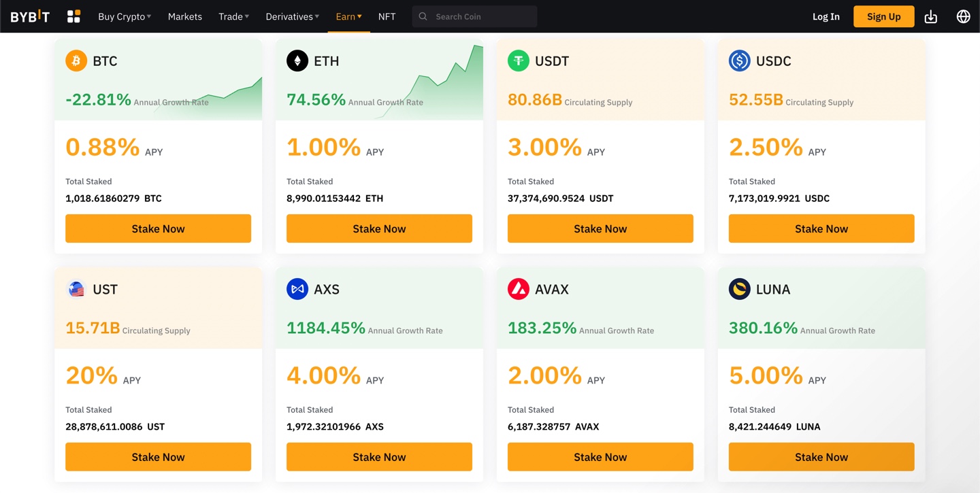980x493 pixels.
Task: Click the AVAX coin icon
Action: 519,289
